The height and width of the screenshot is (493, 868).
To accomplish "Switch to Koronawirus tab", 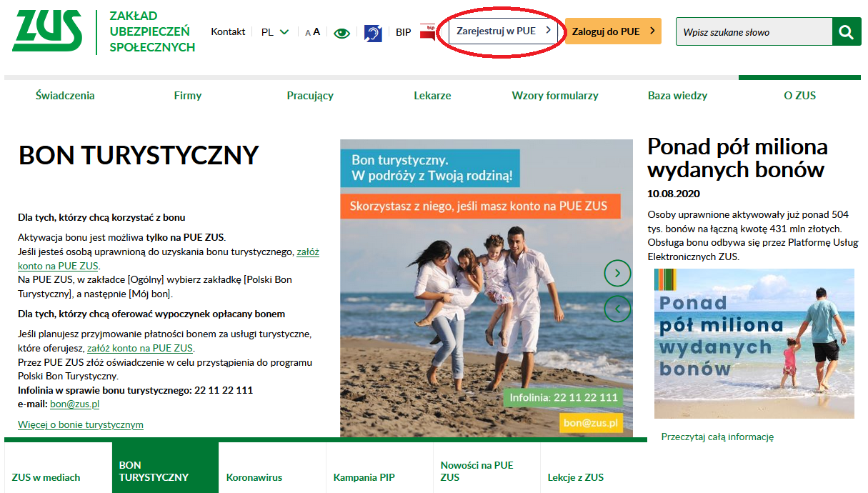I will point(272,468).
